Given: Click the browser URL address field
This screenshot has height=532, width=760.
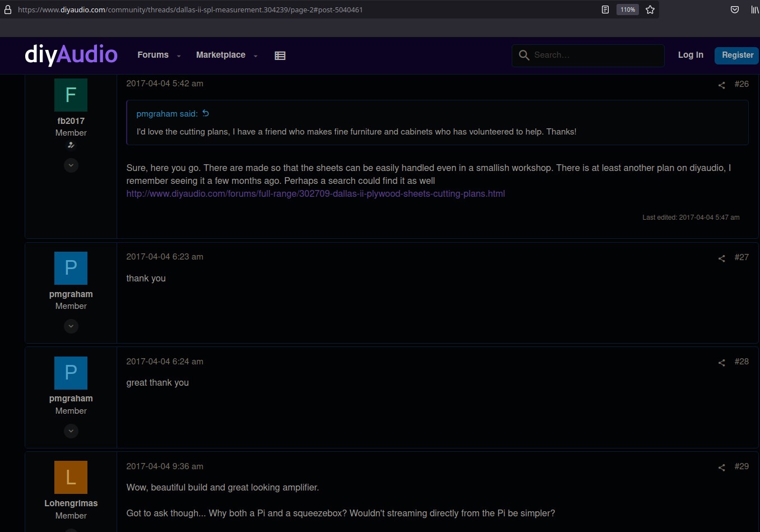Looking at the screenshot, I should pos(190,10).
